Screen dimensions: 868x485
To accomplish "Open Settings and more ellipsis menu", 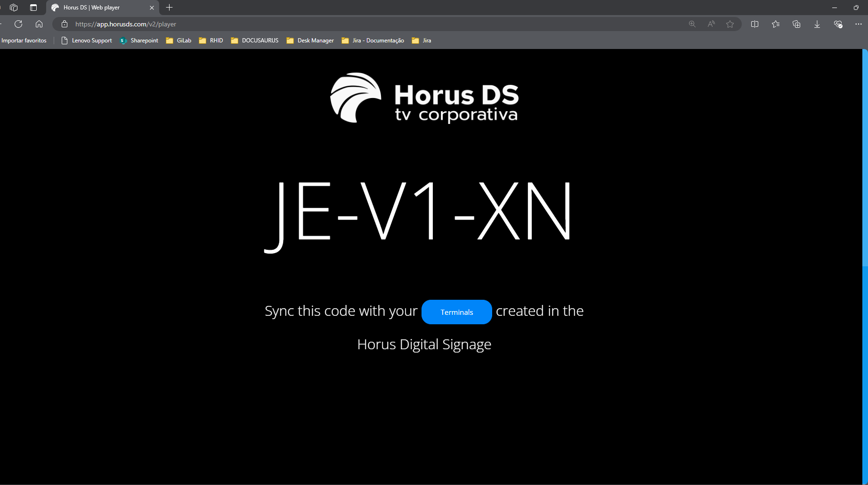I will [x=858, y=24].
